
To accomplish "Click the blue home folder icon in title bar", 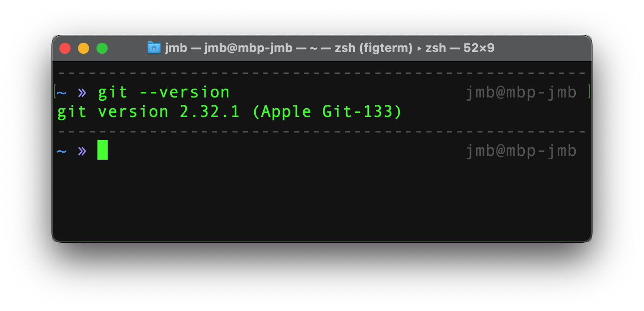I will point(154,47).
